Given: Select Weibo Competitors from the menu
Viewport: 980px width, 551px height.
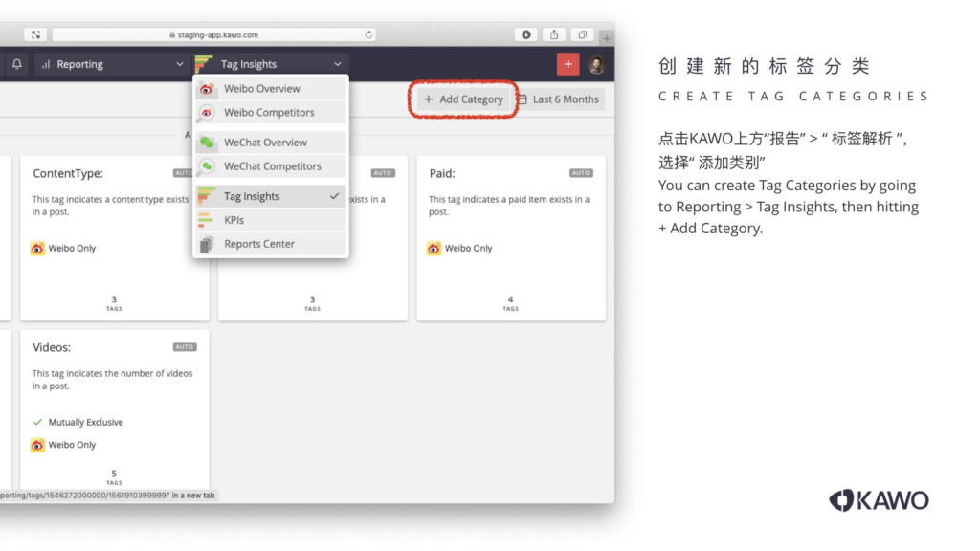Looking at the screenshot, I should pos(271,113).
